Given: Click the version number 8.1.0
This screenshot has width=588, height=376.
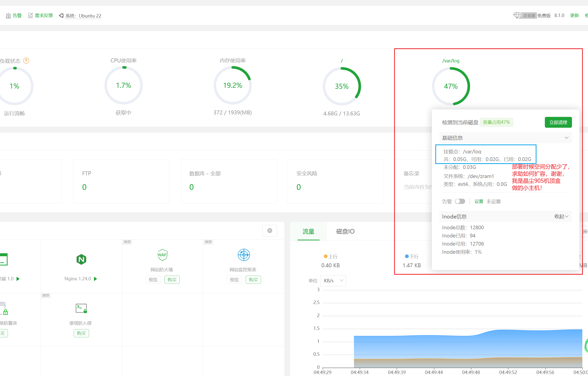Looking at the screenshot, I should point(559,16).
